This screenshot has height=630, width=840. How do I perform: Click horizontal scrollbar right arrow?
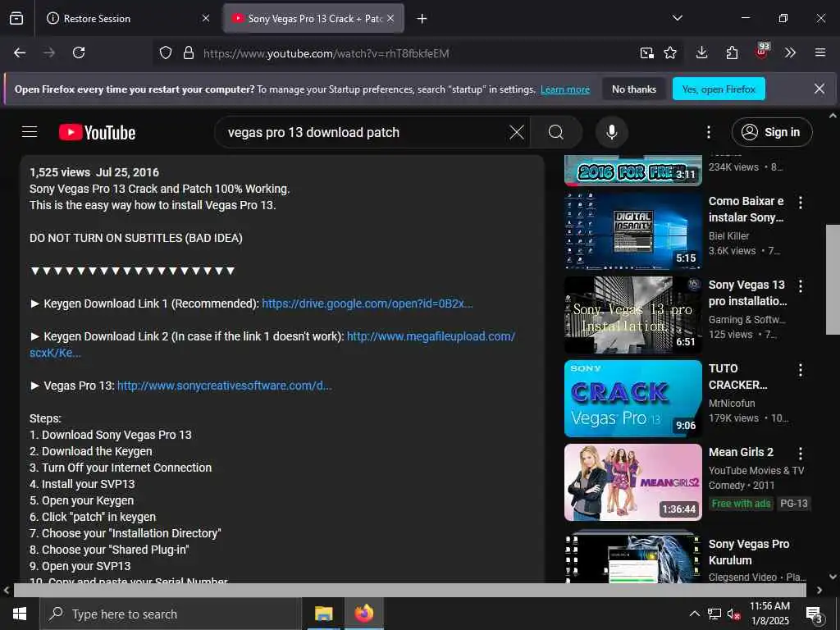(x=819, y=590)
